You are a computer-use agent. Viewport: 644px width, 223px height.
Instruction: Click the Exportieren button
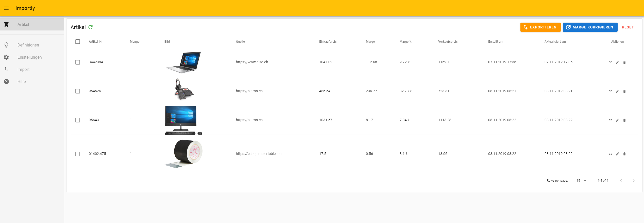540,27
